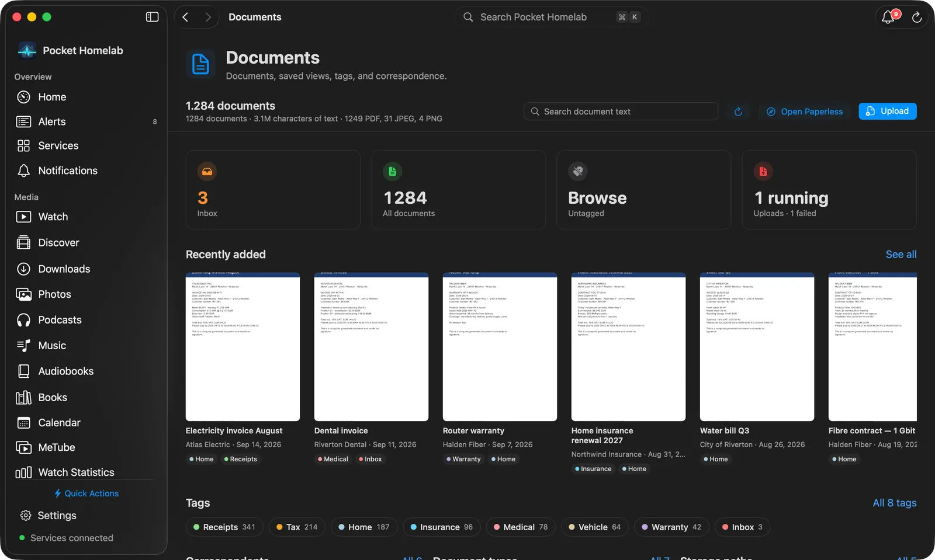Open Electricity invoice August thumbnail

(243, 347)
